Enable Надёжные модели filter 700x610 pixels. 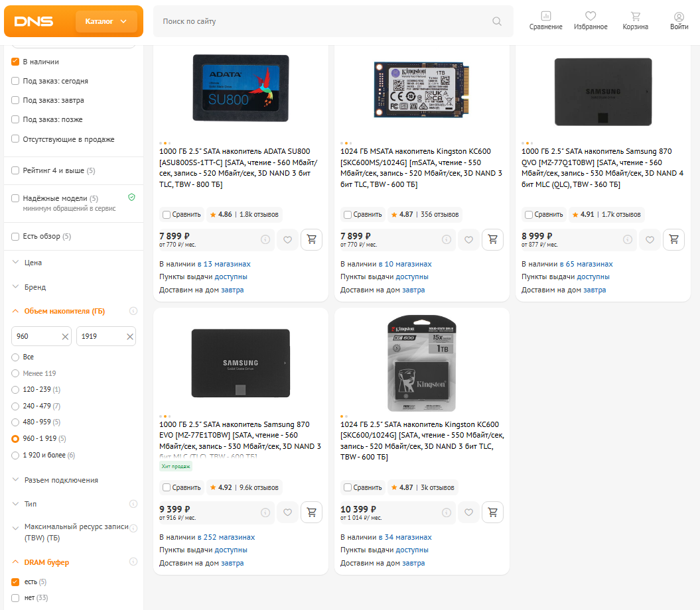coord(15,198)
